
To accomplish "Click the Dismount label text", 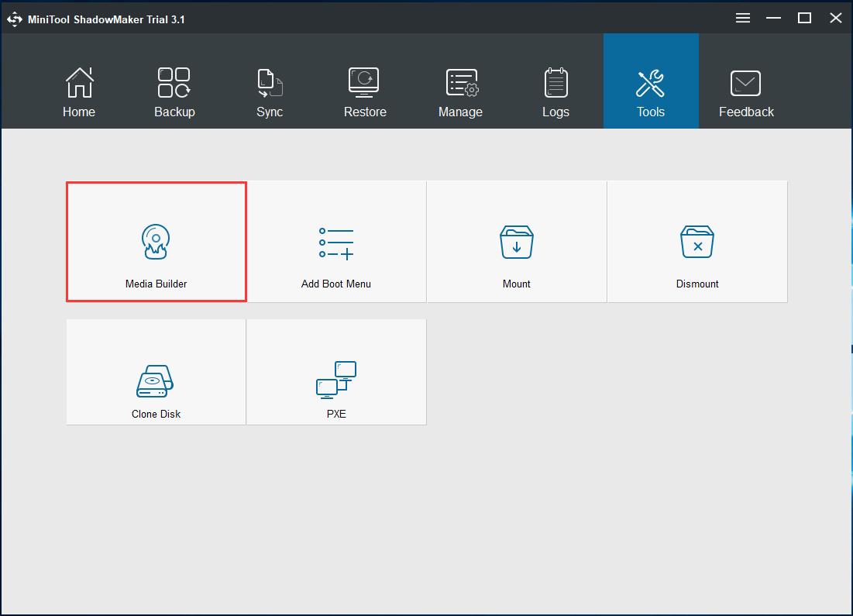I will (x=697, y=284).
